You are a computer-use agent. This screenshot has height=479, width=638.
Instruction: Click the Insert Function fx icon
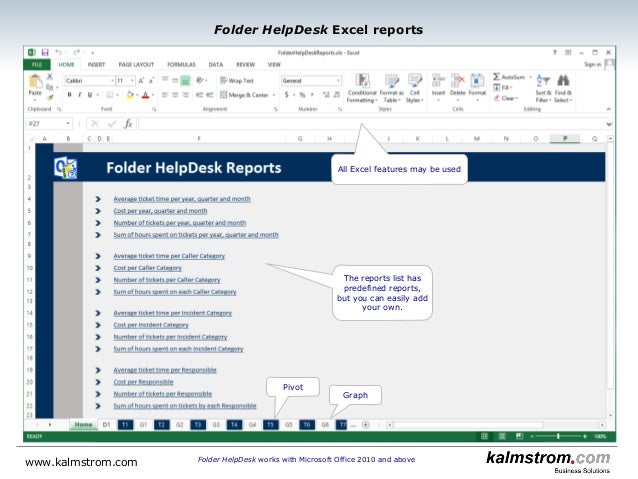[128, 123]
